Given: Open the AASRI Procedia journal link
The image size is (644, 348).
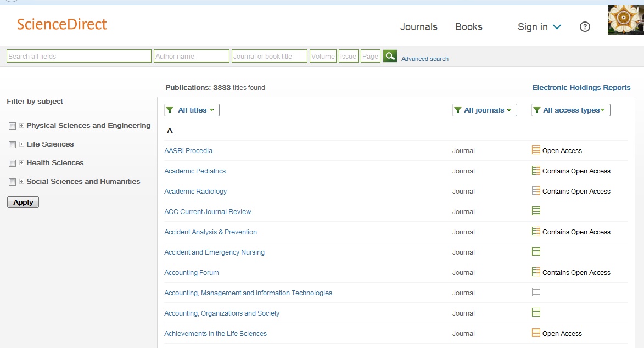Looking at the screenshot, I should coord(188,151).
